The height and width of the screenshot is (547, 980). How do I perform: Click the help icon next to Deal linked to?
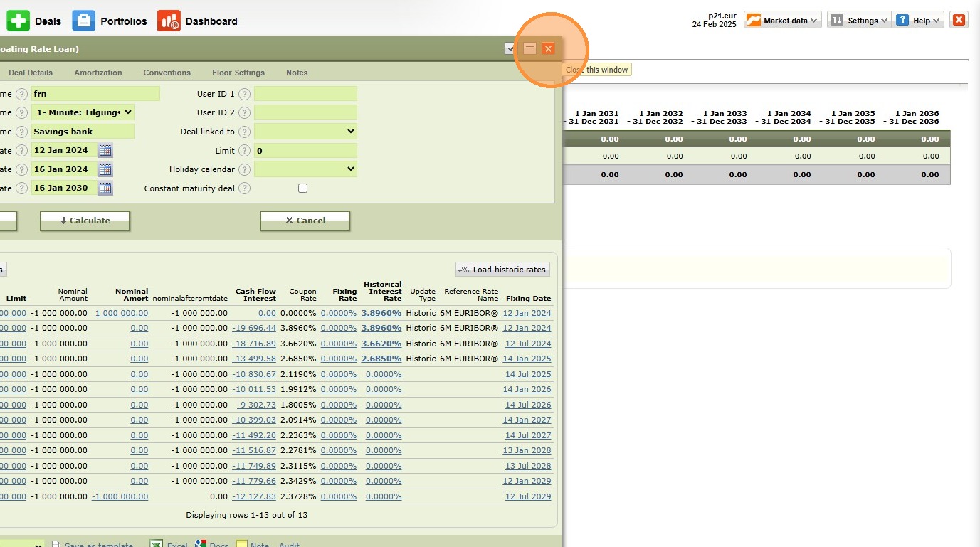coord(244,132)
